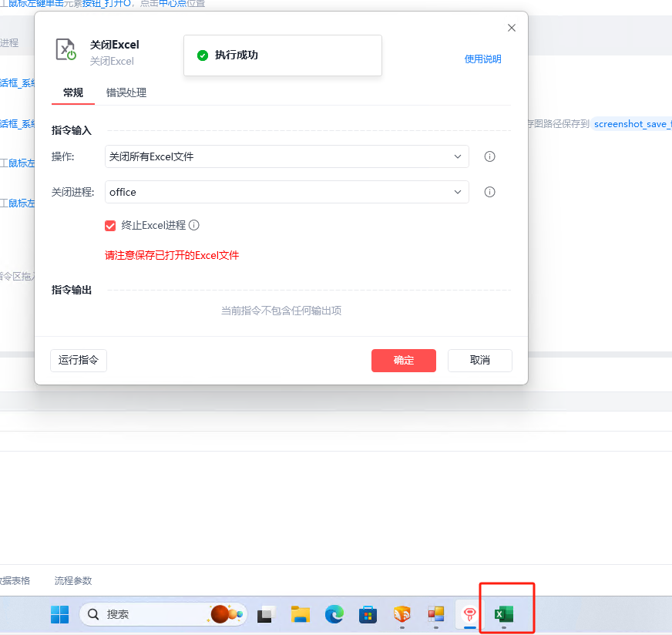This screenshot has width=672, height=635.
Task: Open the 流程参数 tab at bottom
Action: [73, 580]
